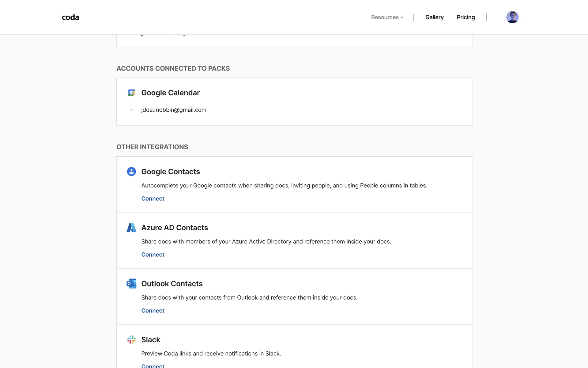Connect the Slack integration
This screenshot has height=368, width=588.
pos(153,366)
